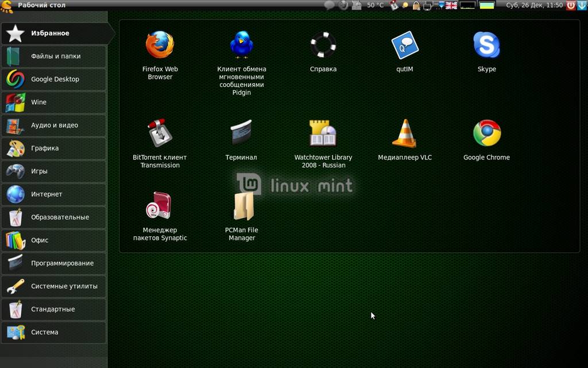Click the Ukrainian flag panel indicator
Image resolution: width=588 pixels, height=368 pixels.
tap(487, 5)
